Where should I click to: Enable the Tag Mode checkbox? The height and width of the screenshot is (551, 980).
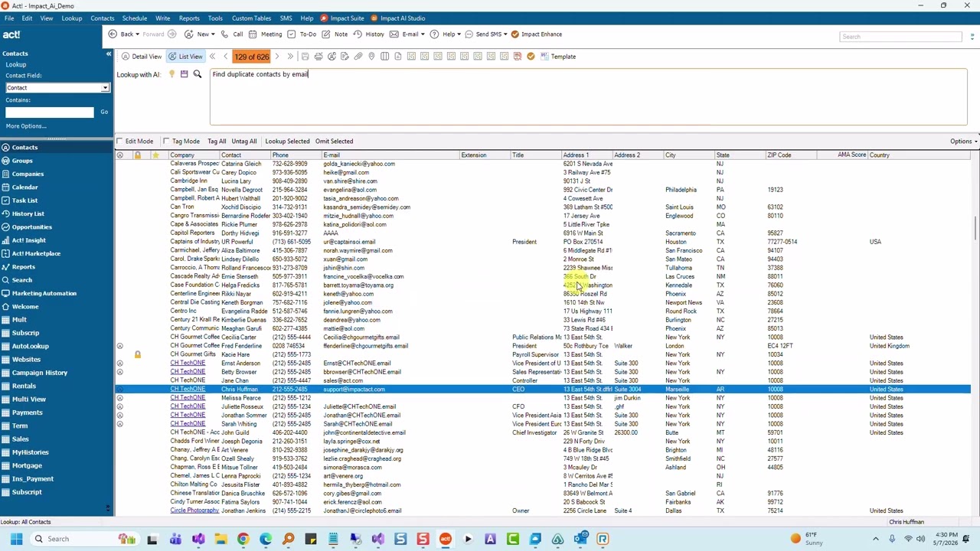(x=166, y=142)
